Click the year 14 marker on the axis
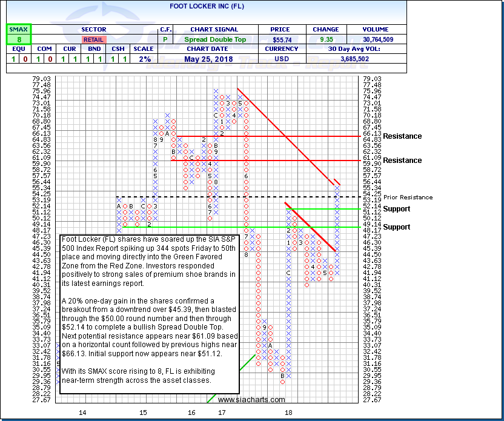 82,412
